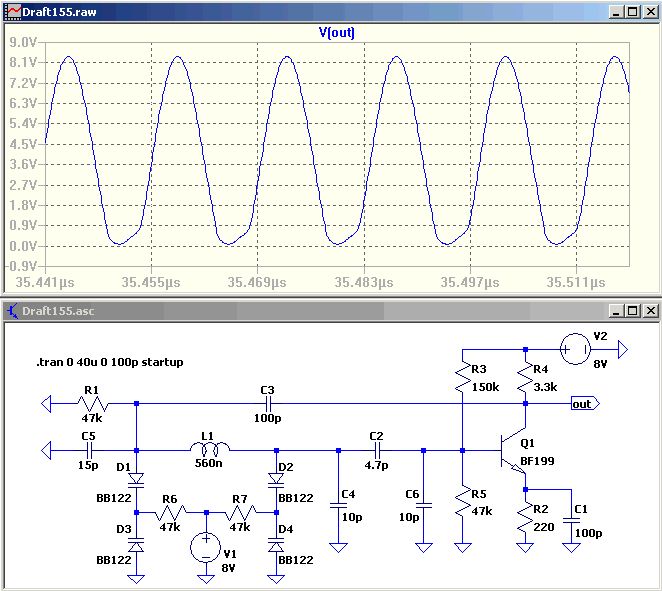
Task: Select the C2 capacitor symbol
Action: coord(377,450)
